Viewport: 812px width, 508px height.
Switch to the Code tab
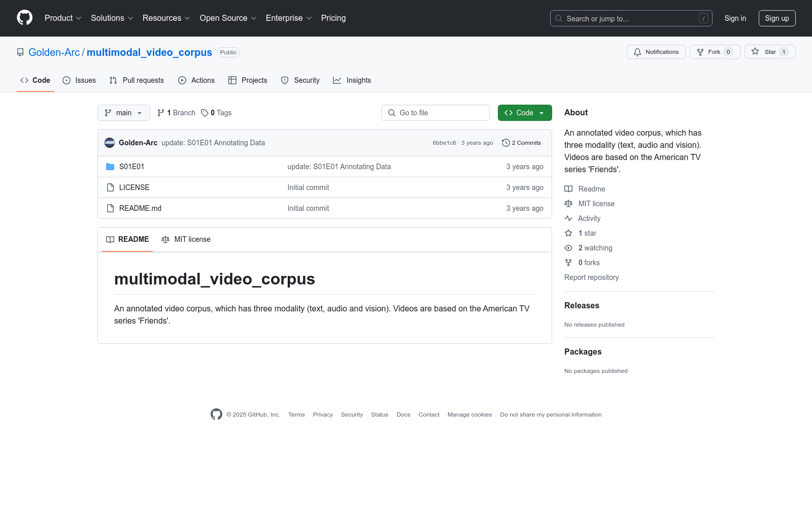[x=36, y=80]
